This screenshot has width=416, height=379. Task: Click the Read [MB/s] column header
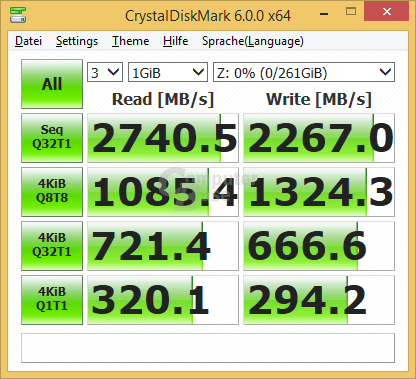tap(163, 99)
